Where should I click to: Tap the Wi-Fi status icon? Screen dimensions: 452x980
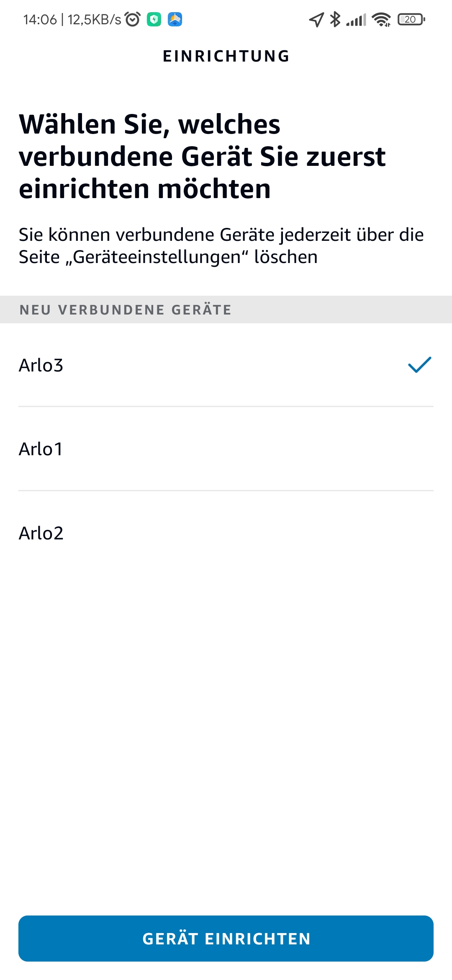[x=381, y=19]
